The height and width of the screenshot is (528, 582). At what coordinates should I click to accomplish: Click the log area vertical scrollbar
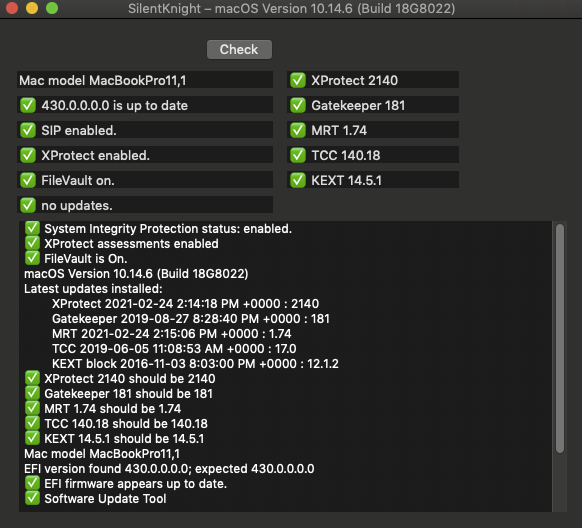point(560,338)
